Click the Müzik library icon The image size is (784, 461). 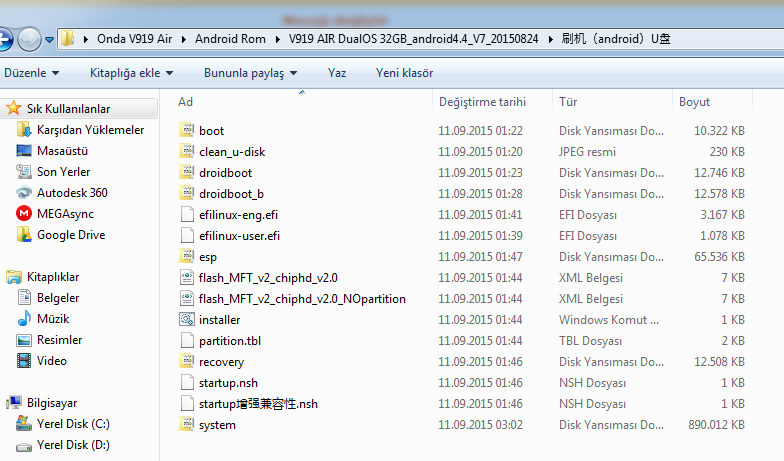point(24,318)
